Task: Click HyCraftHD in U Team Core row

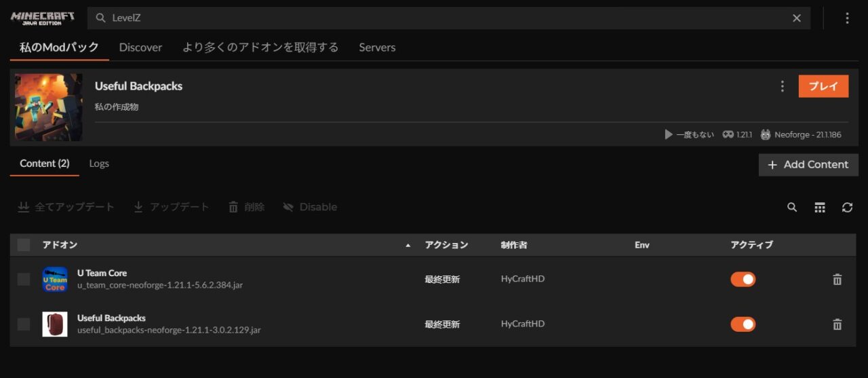Action: pos(523,279)
